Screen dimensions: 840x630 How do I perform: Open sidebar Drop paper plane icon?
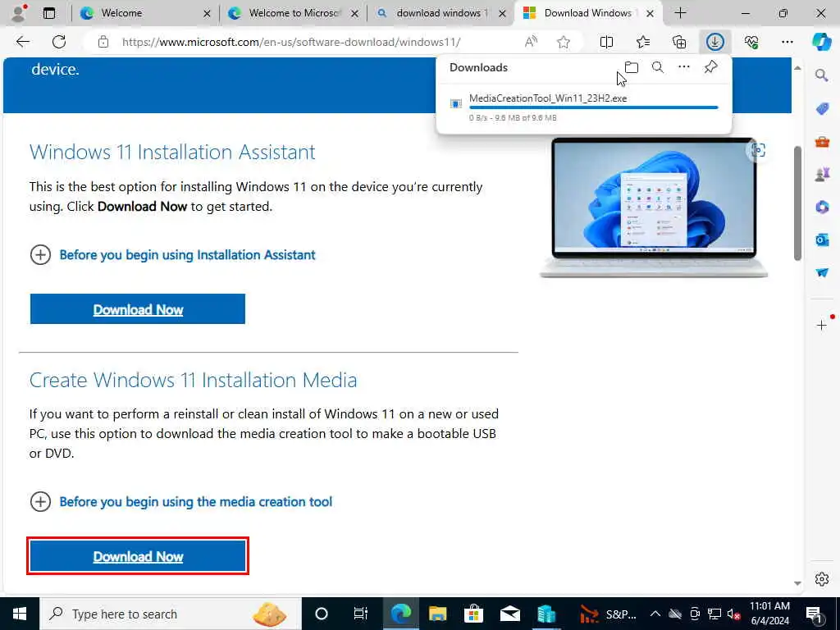[x=822, y=272]
